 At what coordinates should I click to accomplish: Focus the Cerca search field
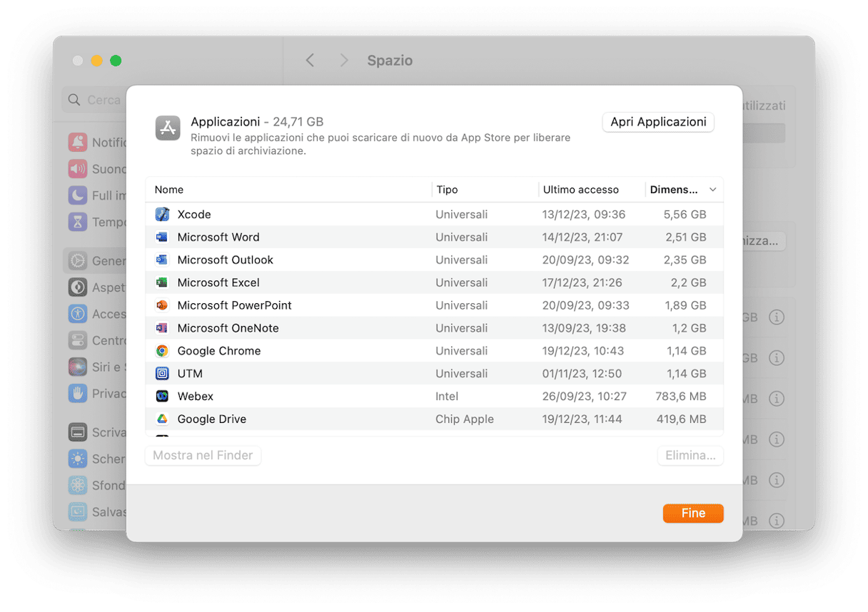(x=96, y=100)
